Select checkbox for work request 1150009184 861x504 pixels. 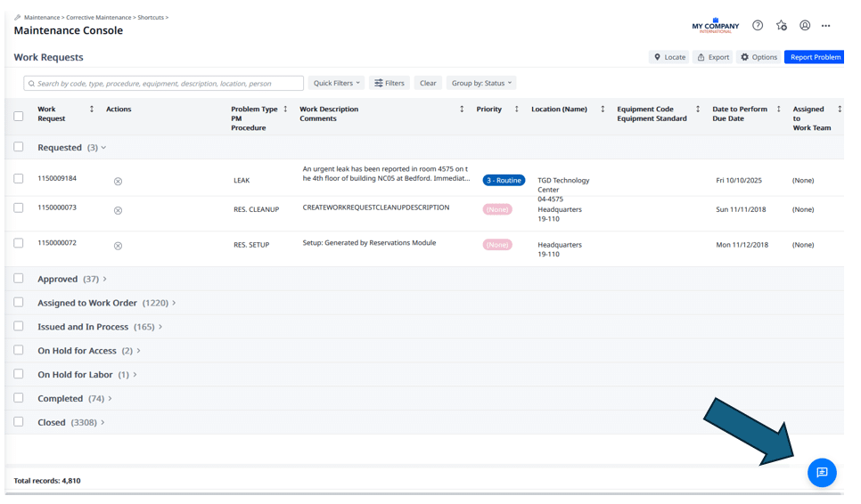(19, 179)
